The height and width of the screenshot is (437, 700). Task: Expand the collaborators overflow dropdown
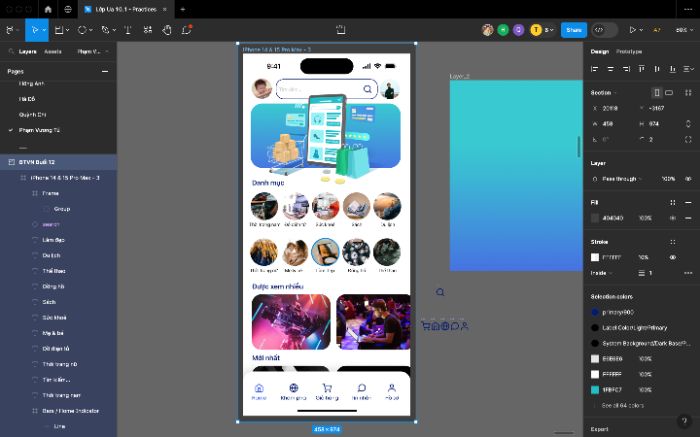(550, 30)
